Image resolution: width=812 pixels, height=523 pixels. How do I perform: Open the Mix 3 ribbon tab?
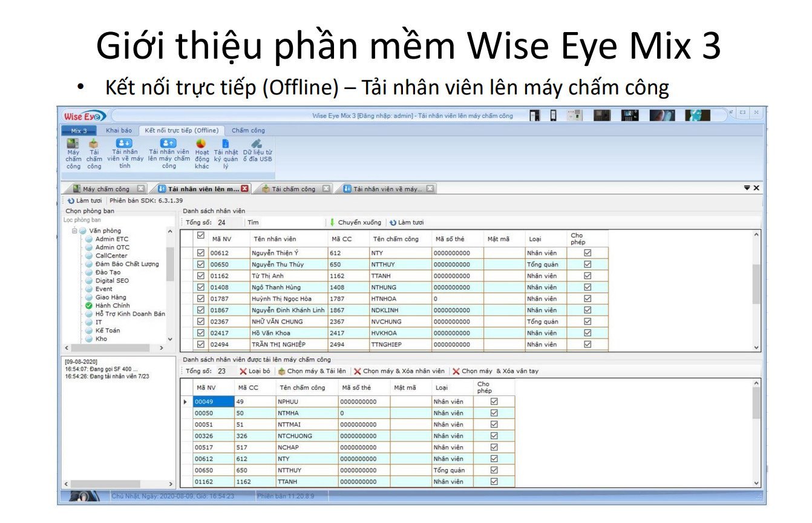coord(79,131)
